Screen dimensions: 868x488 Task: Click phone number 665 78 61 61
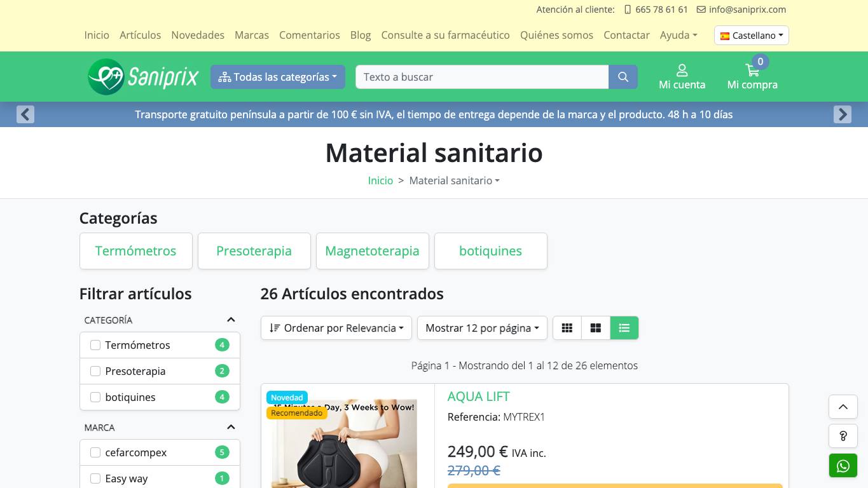tap(661, 10)
